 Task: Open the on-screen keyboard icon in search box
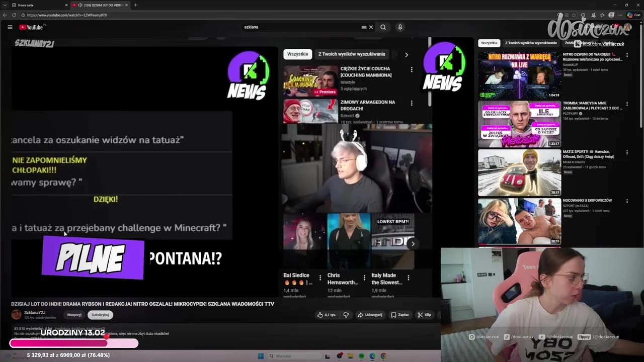coord(364,27)
